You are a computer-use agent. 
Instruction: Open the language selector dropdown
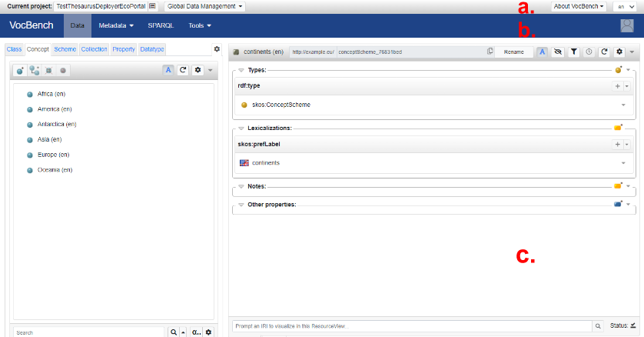(x=626, y=7)
